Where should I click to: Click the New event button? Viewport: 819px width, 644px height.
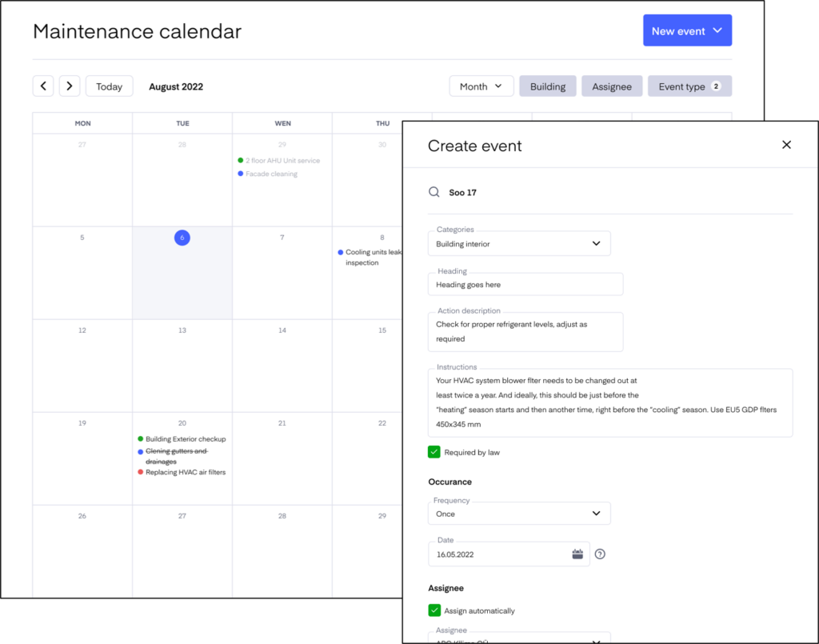[x=687, y=29]
